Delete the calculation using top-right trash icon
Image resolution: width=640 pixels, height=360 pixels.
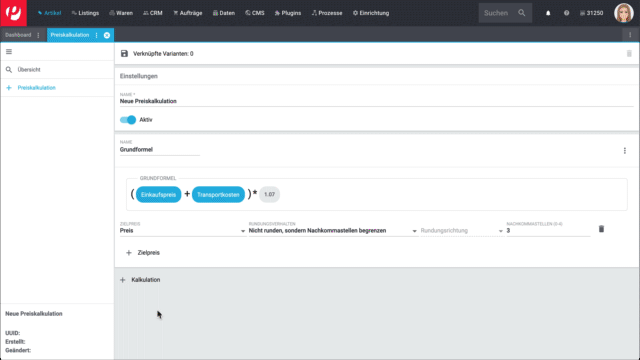[x=629, y=53]
